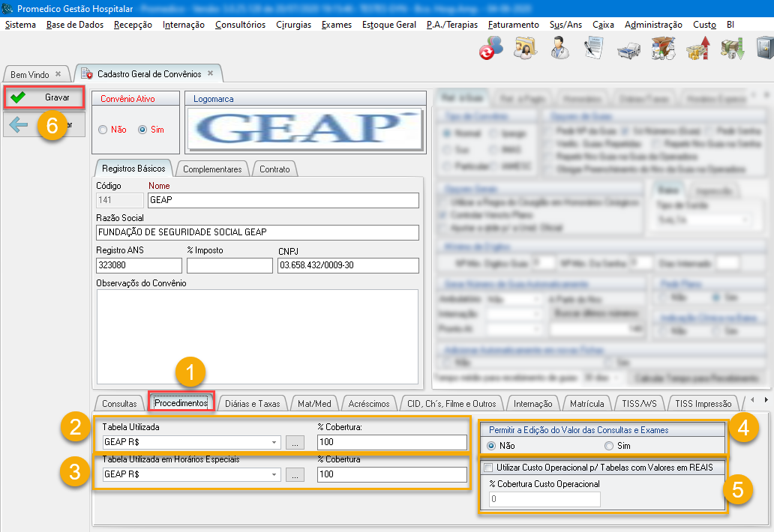Open the document with pen icon
The width and height of the screenshot is (774, 532).
593,49
